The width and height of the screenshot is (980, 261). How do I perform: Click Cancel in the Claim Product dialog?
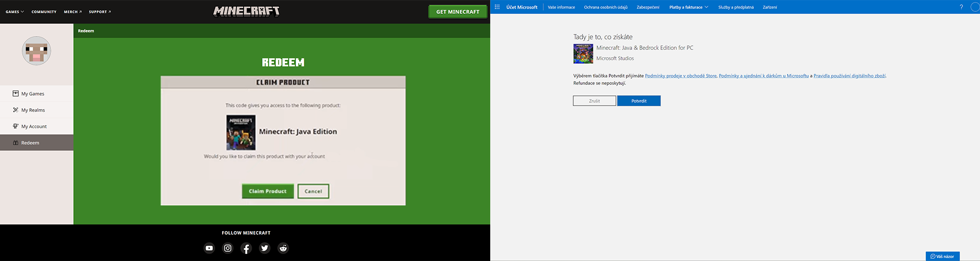tap(313, 191)
